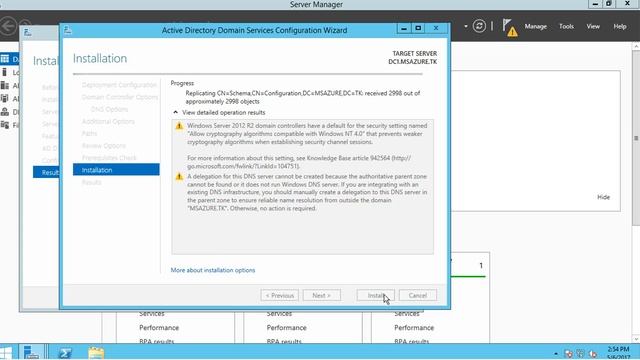Image resolution: width=640 pixels, height=360 pixels.
Task: Click the cryptography warning icon
Action: [179, 126]
